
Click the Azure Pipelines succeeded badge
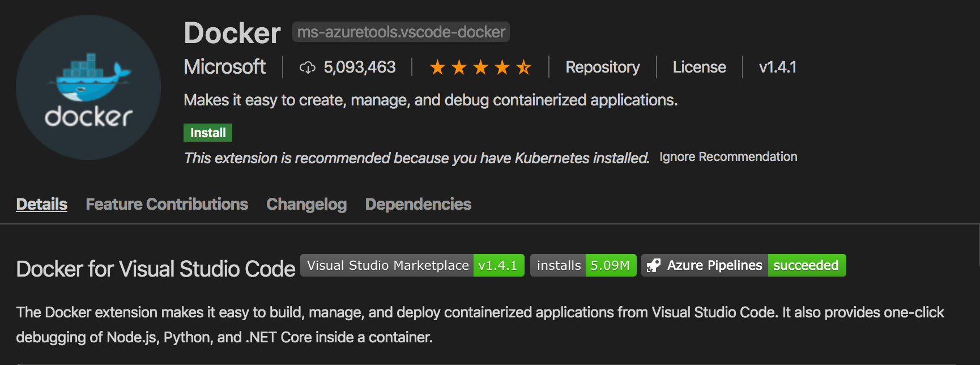[x=744, y=265]
